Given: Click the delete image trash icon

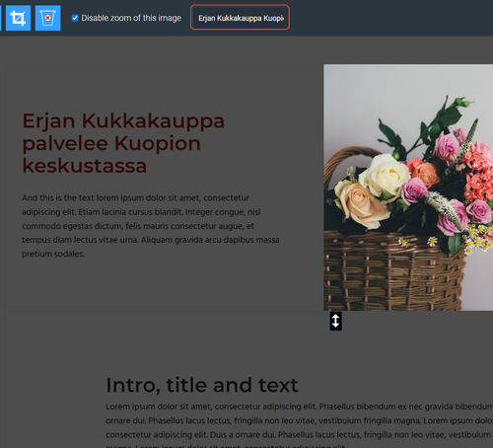Looking at the screenshot, I should click(x=47, y=18).
